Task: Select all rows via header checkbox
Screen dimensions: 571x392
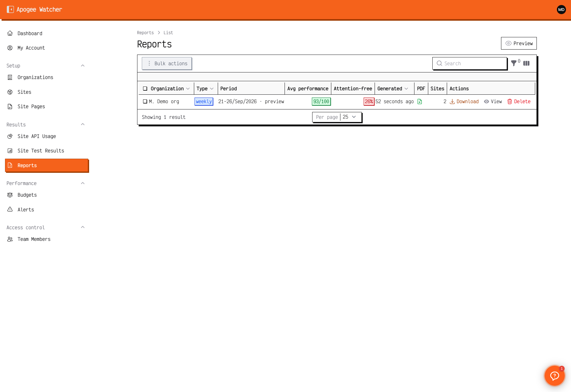Action: [x=145, y=89]
